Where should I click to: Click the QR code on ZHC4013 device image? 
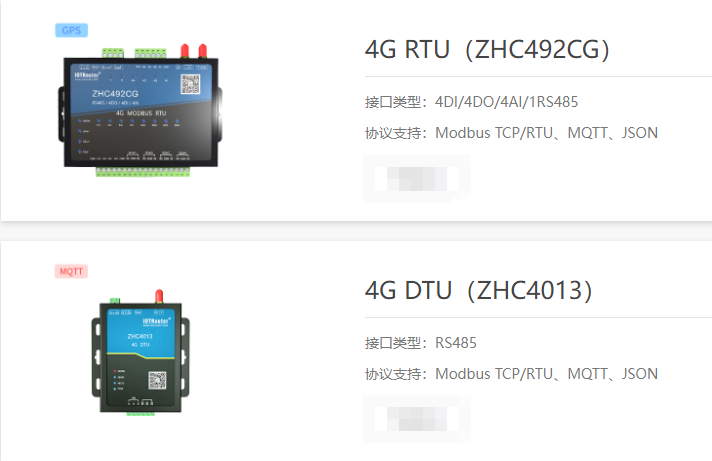pos(157,380)
